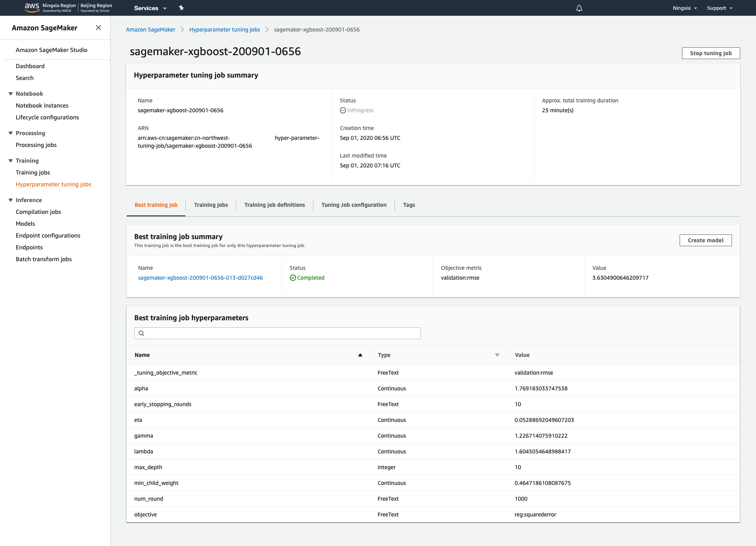Sort hyperparameters by Type column arrow
Image resolution: width=756 pixels, height=546 pixels.
click(x=497, y=355)
